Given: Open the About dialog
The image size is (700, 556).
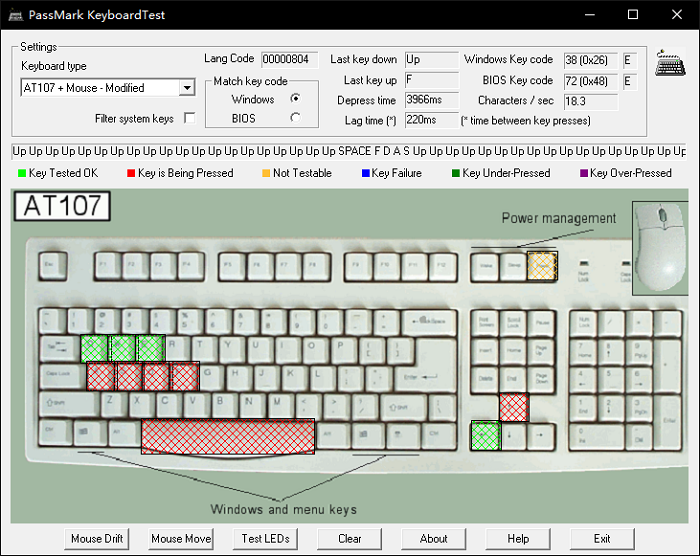Looking at the screenshot, I should pyautogui.click(x=433, y=539).
